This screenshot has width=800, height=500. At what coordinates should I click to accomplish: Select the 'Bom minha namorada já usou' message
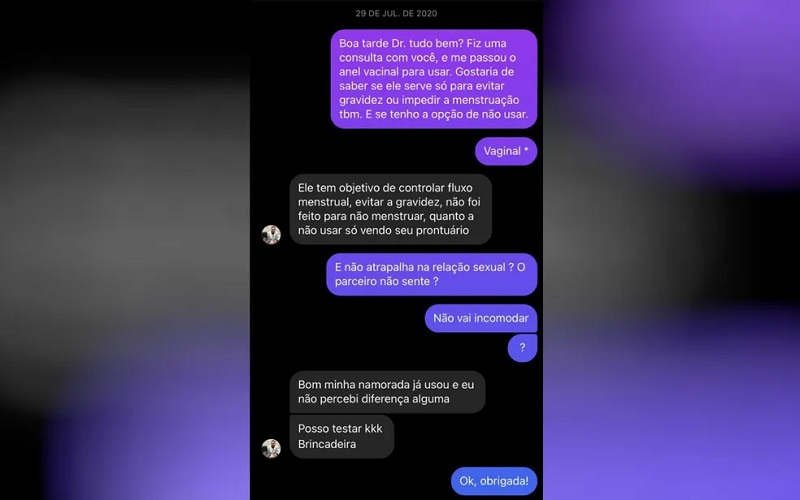pyautogui.click(x=387, y=392)
